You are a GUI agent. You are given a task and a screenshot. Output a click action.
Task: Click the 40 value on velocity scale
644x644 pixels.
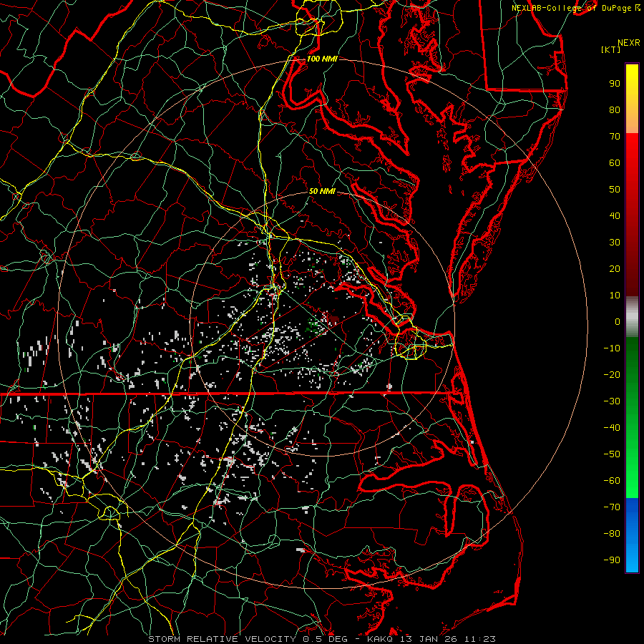click(615, 216)
